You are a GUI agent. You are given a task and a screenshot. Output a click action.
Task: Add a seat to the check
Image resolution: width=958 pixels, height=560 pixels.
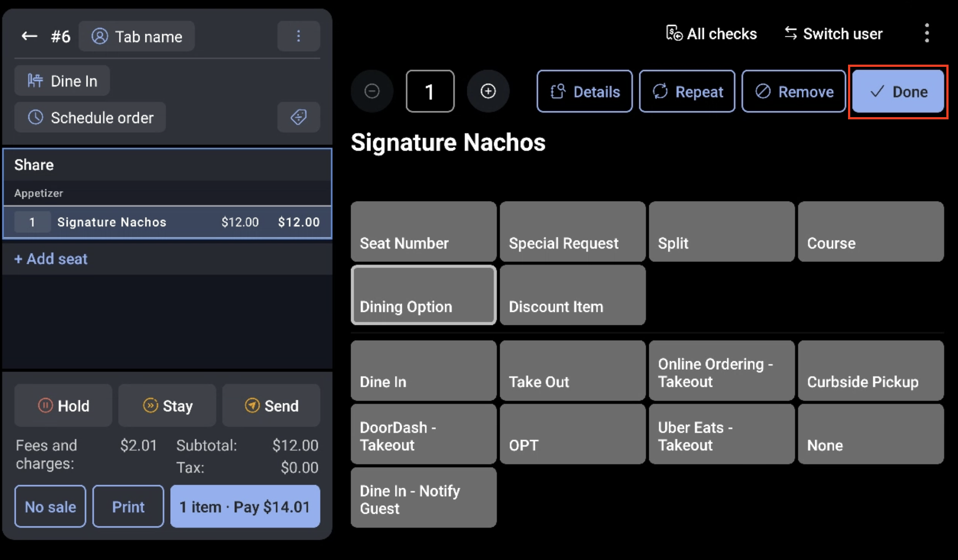click(51, 259)
